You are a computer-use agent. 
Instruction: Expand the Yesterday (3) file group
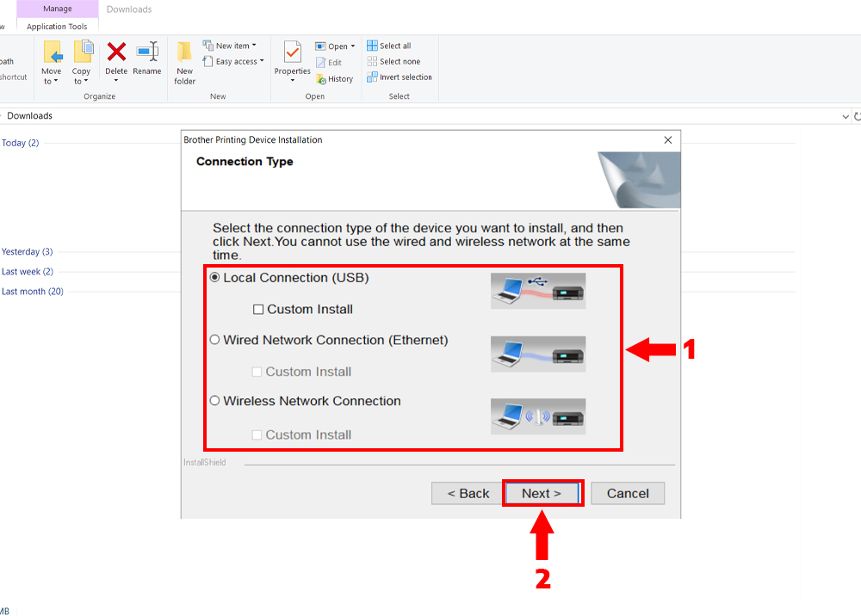[27, 252]
